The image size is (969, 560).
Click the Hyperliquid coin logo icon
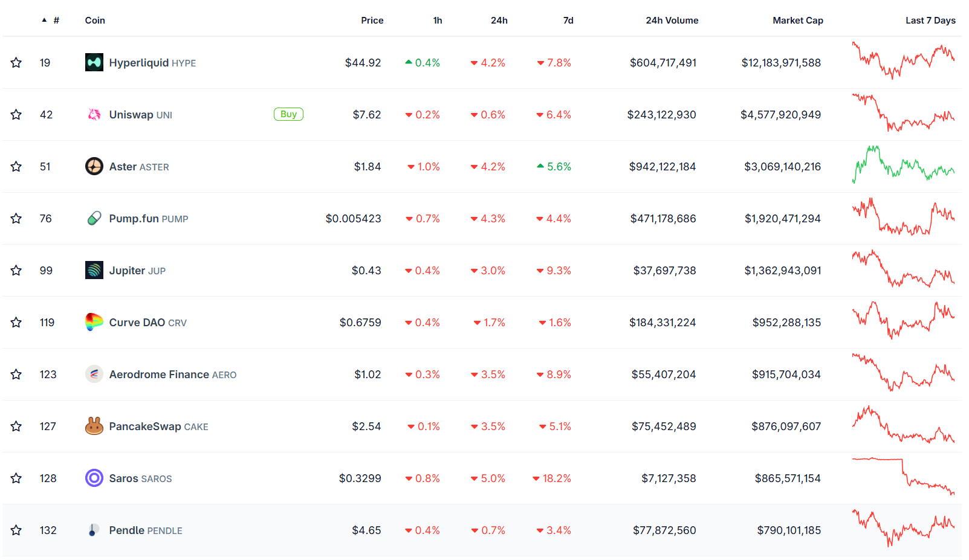pos(94,63)
